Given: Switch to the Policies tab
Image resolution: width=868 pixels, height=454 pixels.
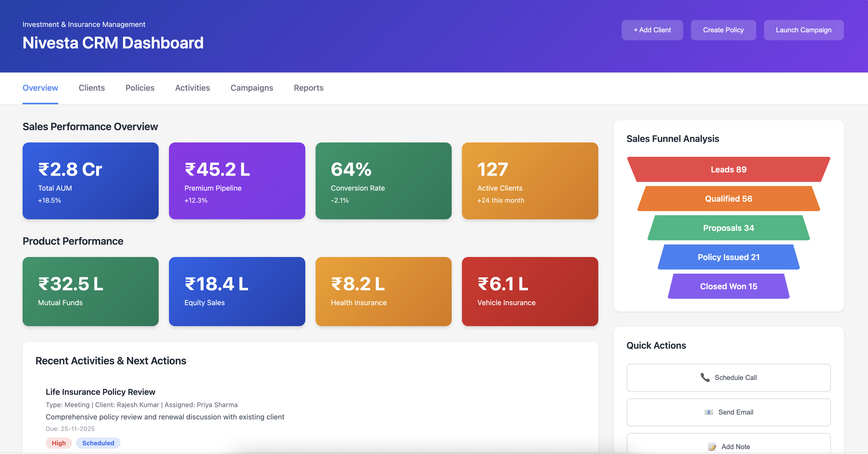Looking at the screenshot, I should (140, 88).
